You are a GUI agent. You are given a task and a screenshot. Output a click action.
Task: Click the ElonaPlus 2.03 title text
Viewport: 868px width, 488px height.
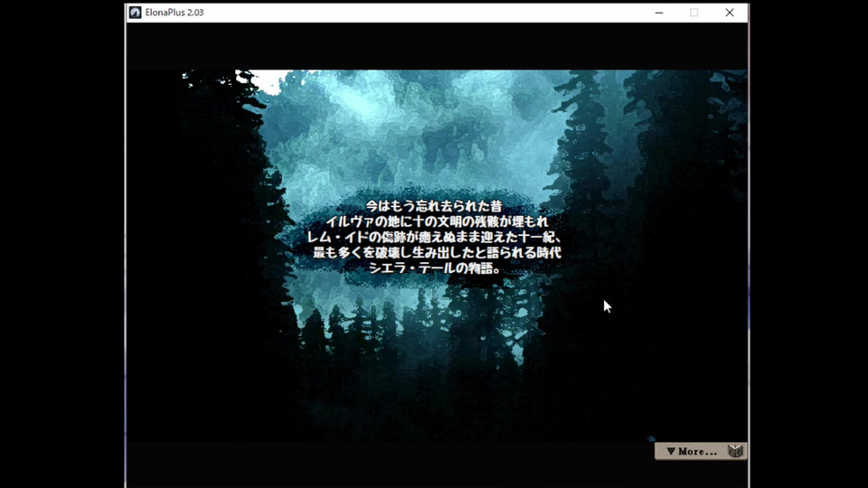(175, 12)
